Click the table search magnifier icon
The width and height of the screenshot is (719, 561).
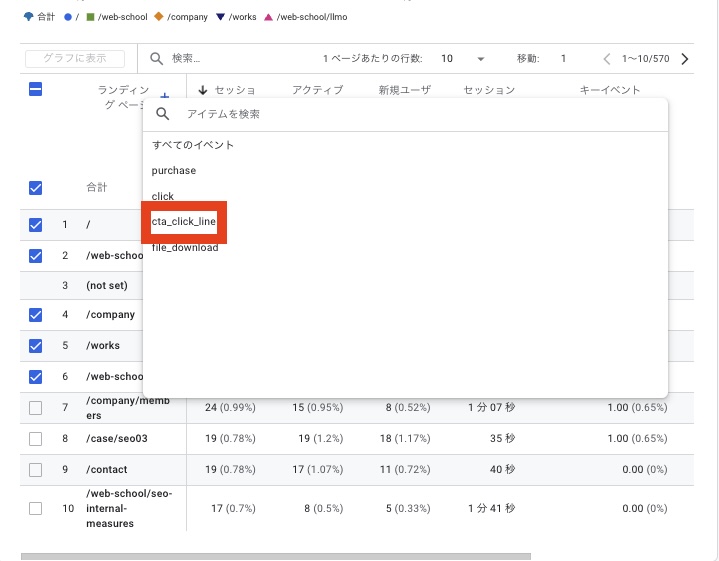pos(156,59)
